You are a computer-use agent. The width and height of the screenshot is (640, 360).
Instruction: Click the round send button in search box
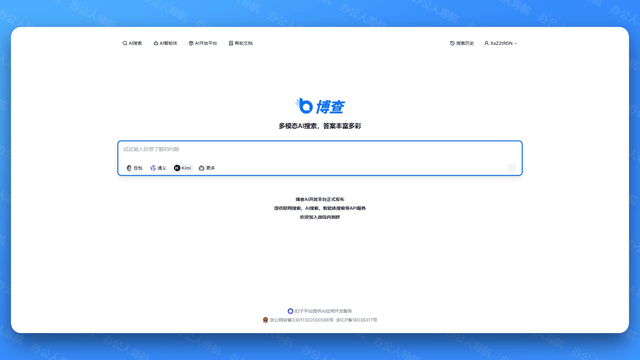512,168
